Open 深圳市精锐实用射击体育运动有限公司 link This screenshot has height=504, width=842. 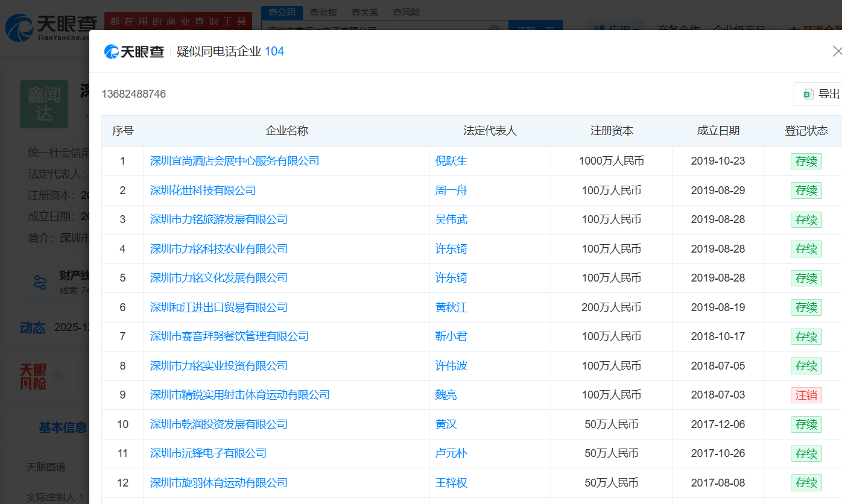(x=239, y=395)
